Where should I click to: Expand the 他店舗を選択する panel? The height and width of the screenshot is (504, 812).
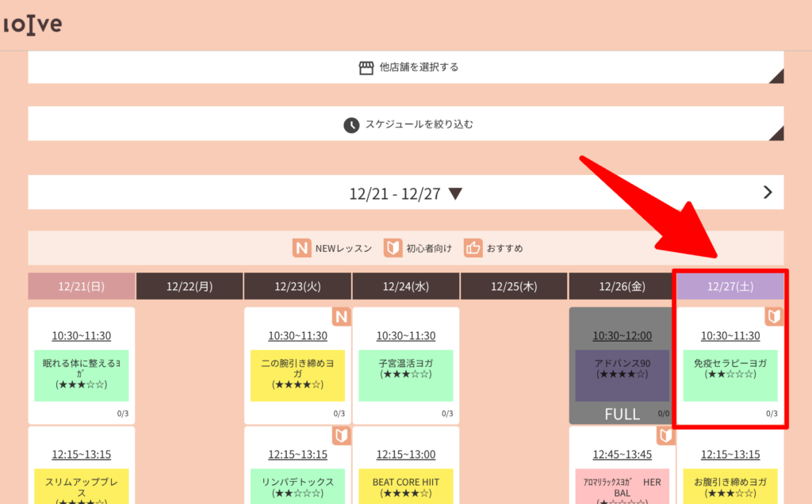[x=406, y=67]
